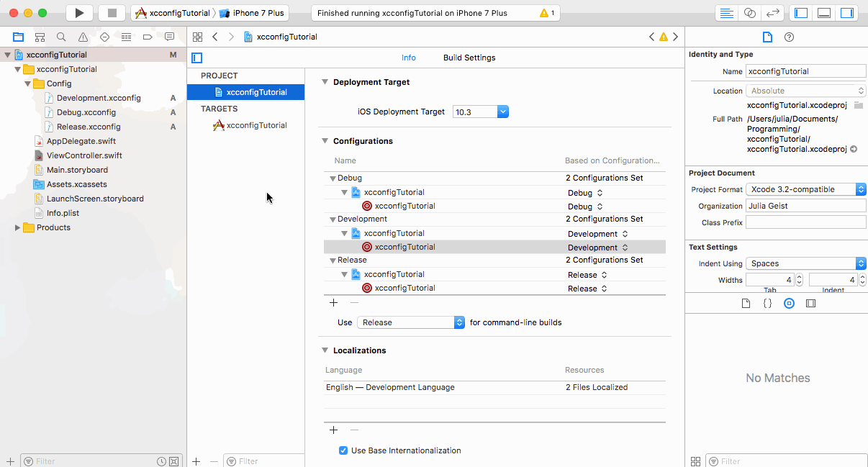Open the Quick Help inspector
Viewport: 868px width, 467px height.
click(x=789, y=37)
